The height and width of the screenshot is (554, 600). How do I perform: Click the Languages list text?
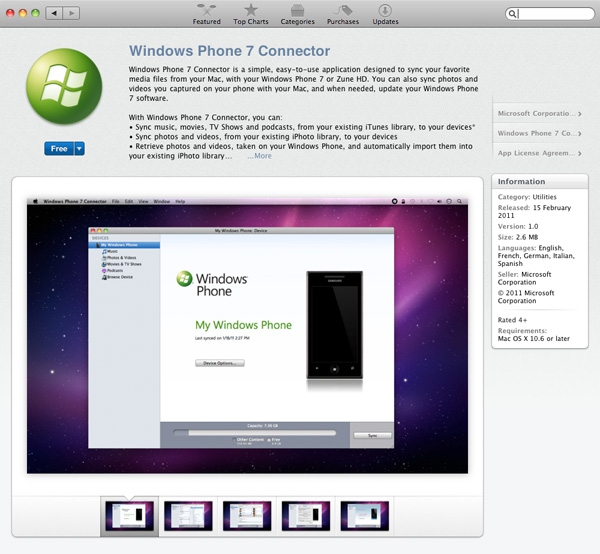click(x=536, y=256)
